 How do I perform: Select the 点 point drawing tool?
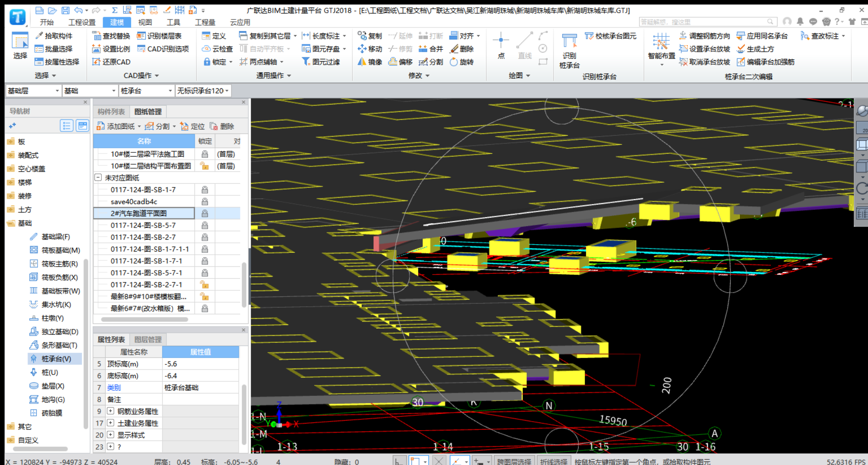pos(501,46)
